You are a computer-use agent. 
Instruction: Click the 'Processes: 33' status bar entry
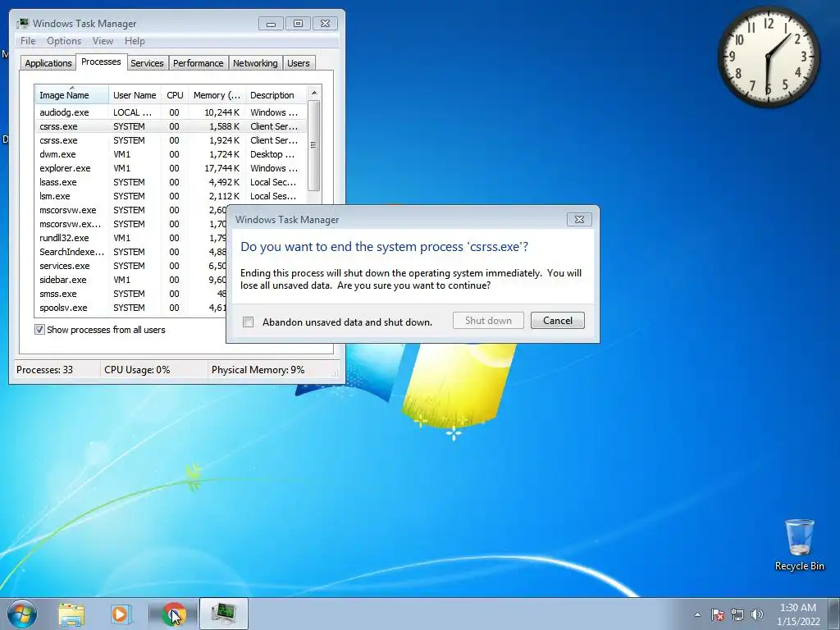(57, 370)
